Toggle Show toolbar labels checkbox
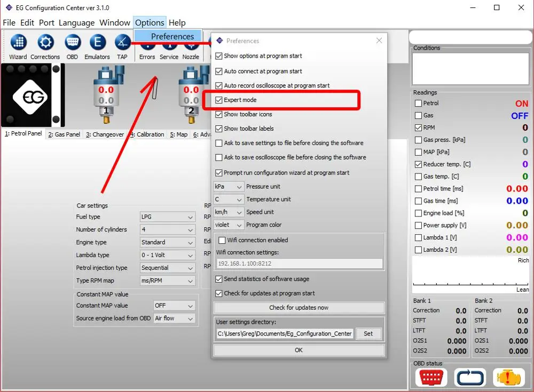534x392 pixels. [x=218, y=129]
